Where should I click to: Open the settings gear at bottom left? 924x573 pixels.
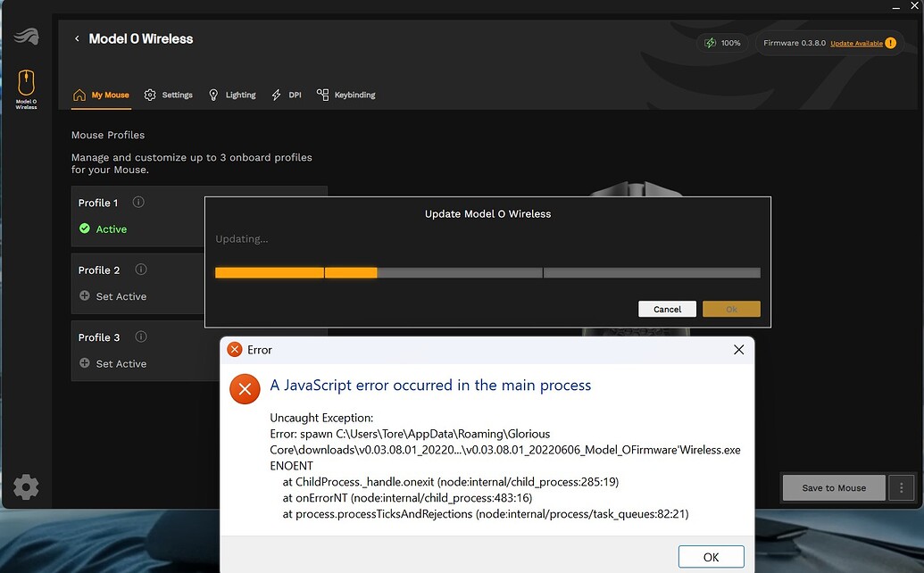pos(26,486)
